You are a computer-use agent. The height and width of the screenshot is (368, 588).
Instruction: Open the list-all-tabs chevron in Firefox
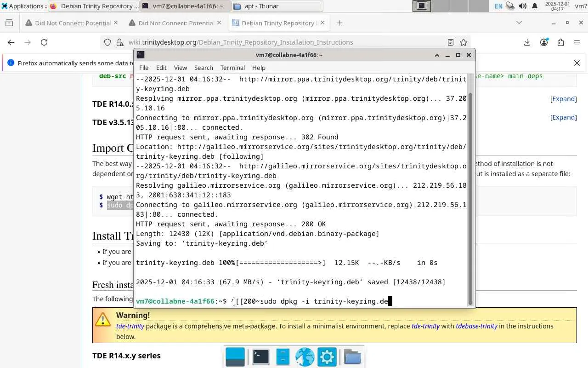coord(519,23)
